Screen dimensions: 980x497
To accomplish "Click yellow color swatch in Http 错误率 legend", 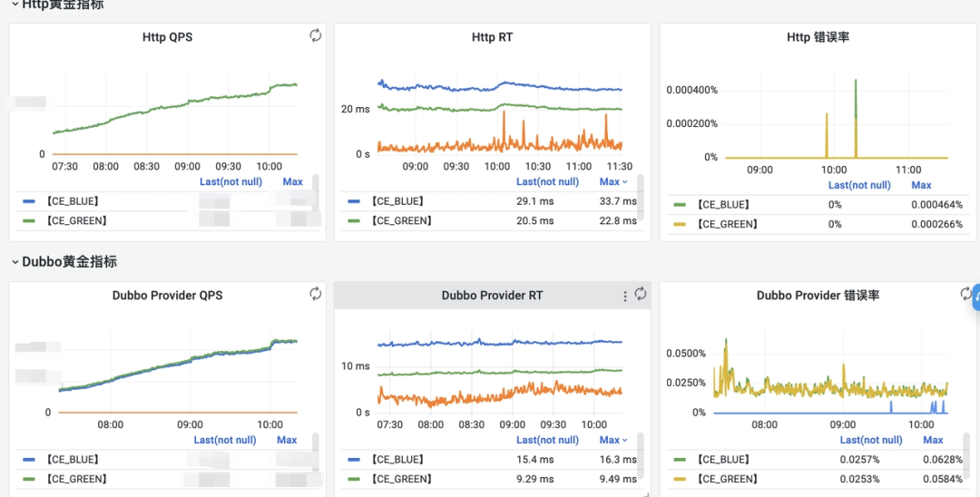I will coord(680,224).
